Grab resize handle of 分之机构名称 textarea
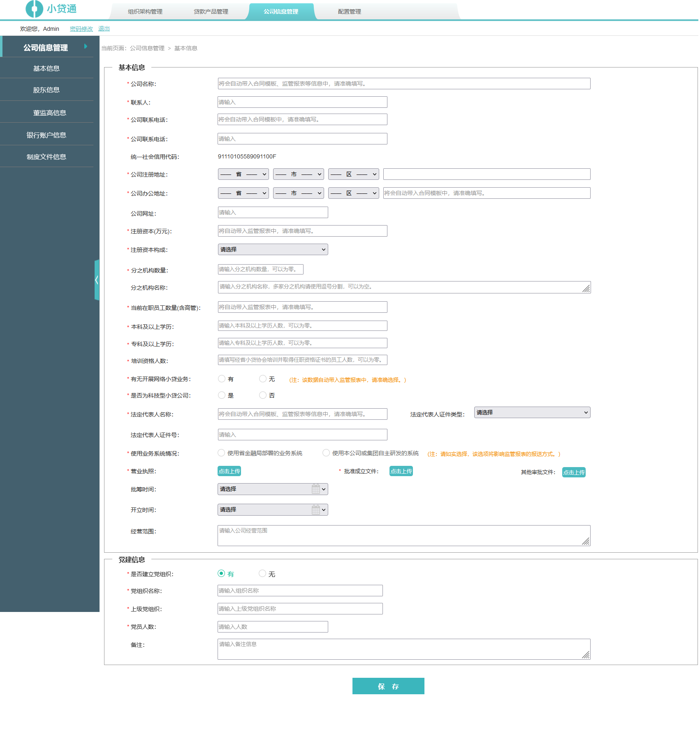Viewport: 700px width, 735px height. pyautogui.click(x=586, y=288)
